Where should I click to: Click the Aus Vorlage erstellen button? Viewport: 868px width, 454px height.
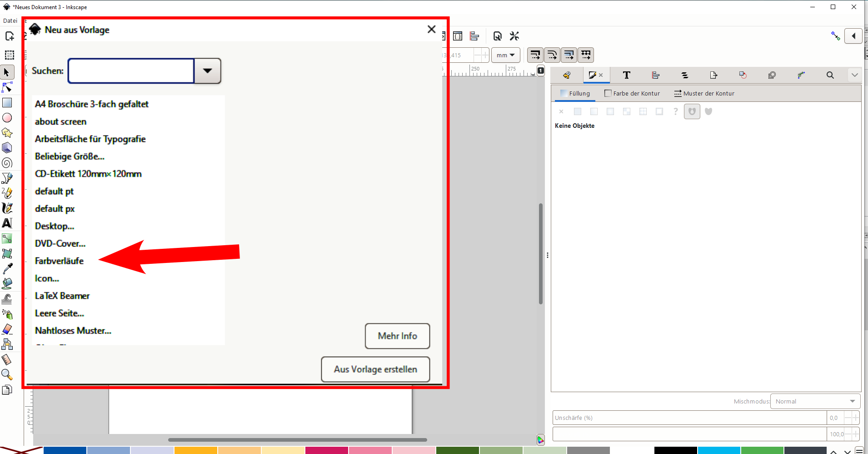pos(375,369)
